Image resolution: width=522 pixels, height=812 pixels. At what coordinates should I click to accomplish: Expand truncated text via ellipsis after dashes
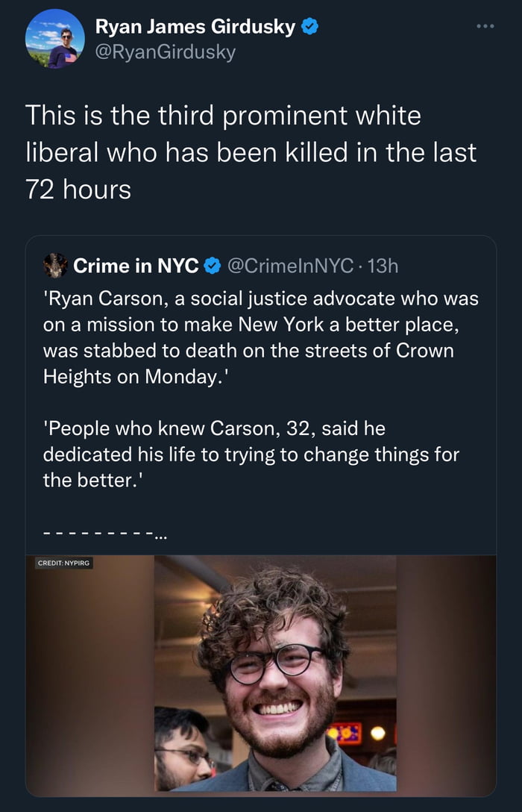coord(160,534)
